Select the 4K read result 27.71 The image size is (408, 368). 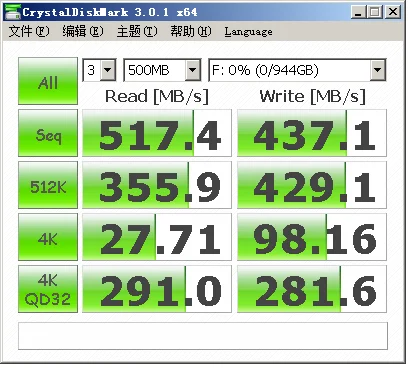157,237
